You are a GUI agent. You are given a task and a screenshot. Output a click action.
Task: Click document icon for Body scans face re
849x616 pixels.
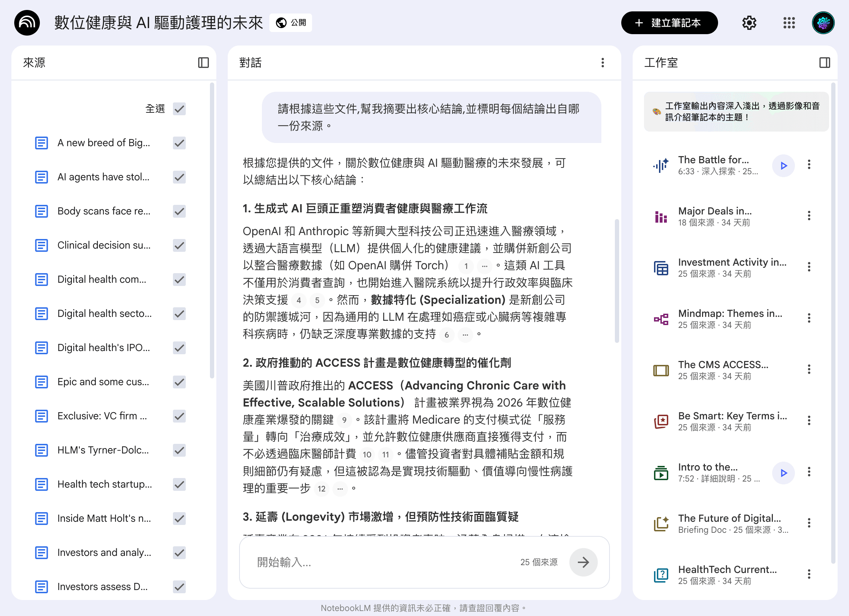click(x=42, y=211)
